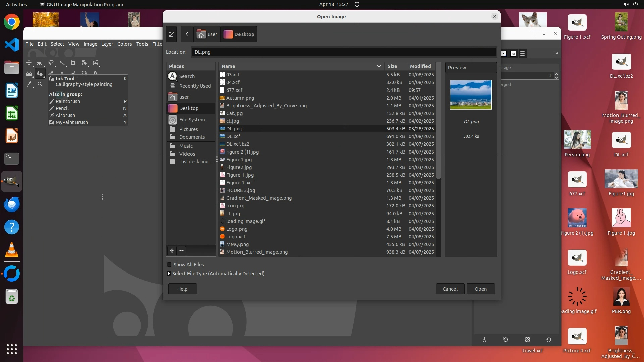Viewport: 644px width, 362px height.
Task: Open Recently Used in Places sidebar
Action: click(195, 86)
